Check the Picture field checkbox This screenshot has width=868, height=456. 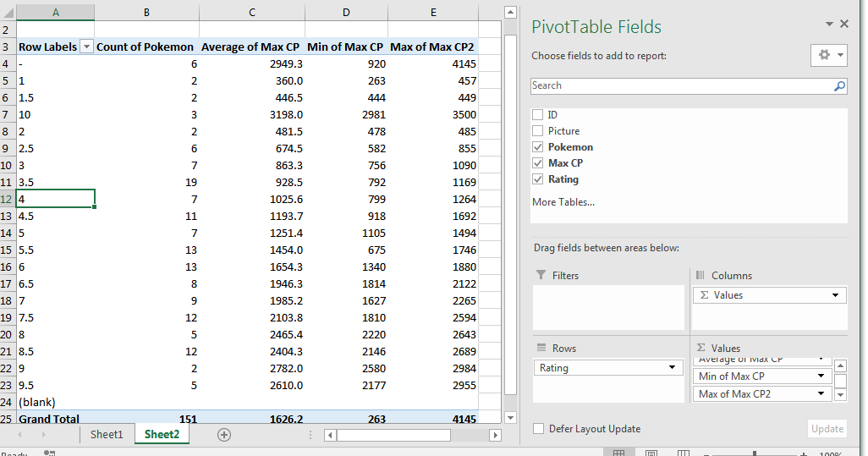click(x=537, y=130)
